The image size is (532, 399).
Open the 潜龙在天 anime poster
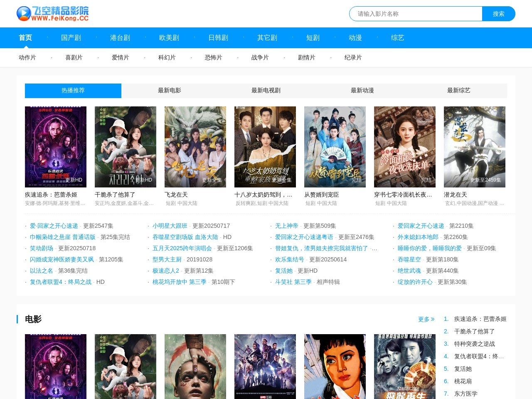475,147
